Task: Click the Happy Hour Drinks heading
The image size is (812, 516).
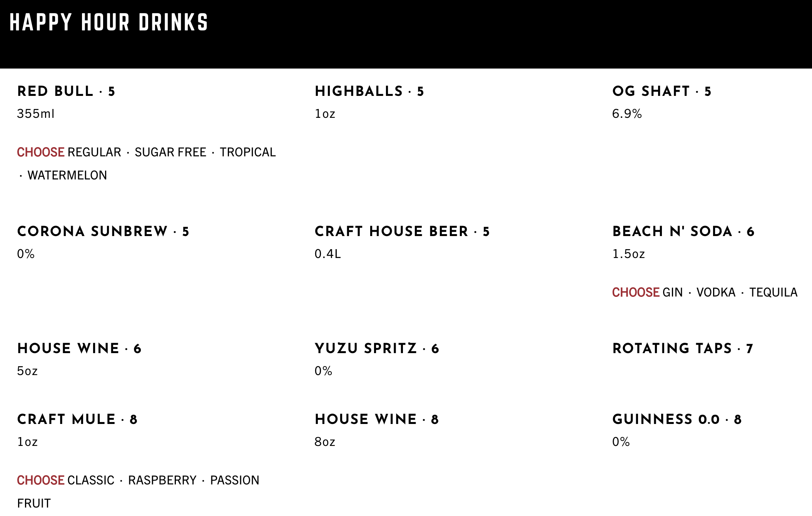Action: [x=109, y=22]
